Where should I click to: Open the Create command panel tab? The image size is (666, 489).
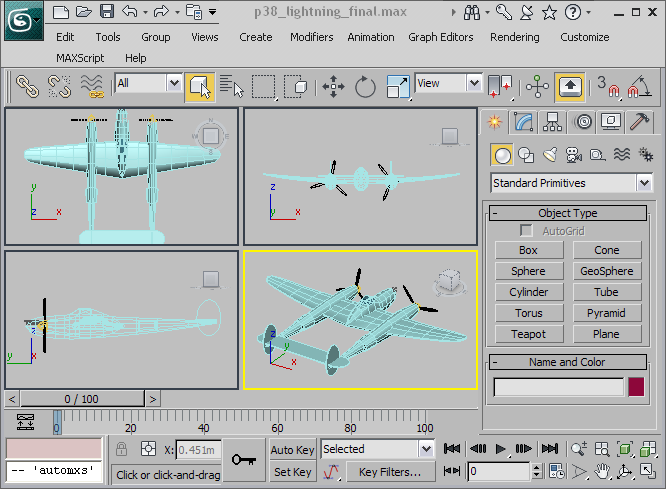494,122
